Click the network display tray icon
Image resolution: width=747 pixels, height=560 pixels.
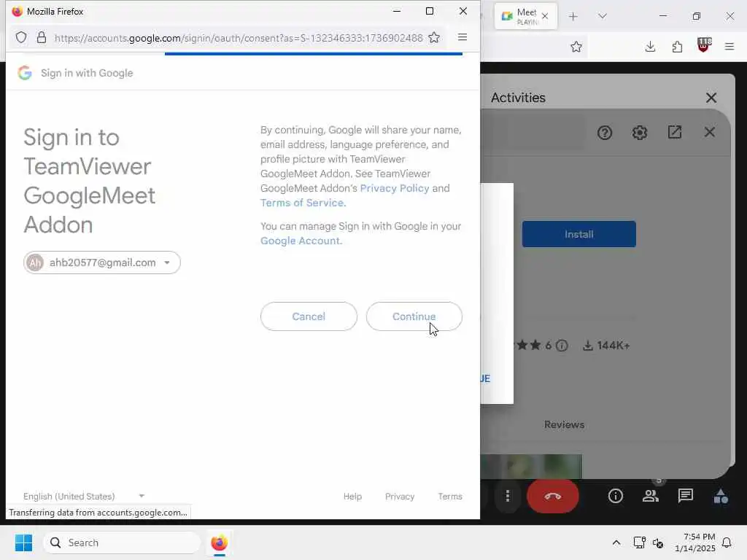pyautogui.click(x=639, y=542)
